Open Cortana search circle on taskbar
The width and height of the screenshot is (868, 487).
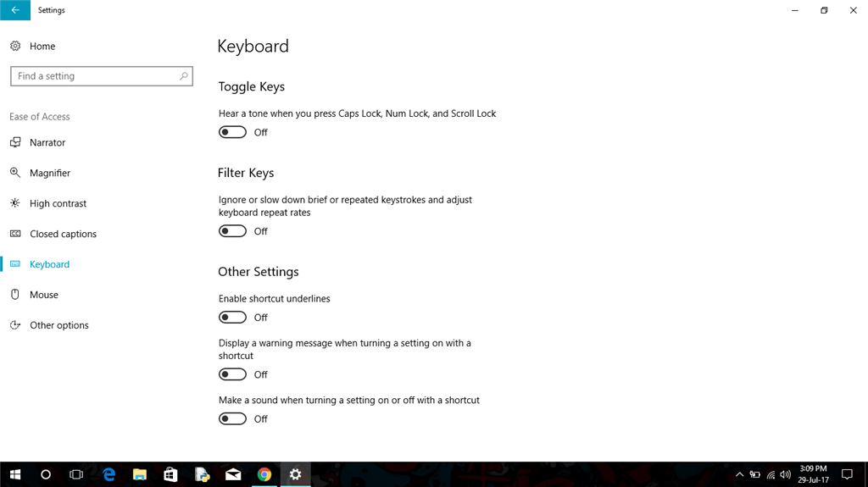46,474
